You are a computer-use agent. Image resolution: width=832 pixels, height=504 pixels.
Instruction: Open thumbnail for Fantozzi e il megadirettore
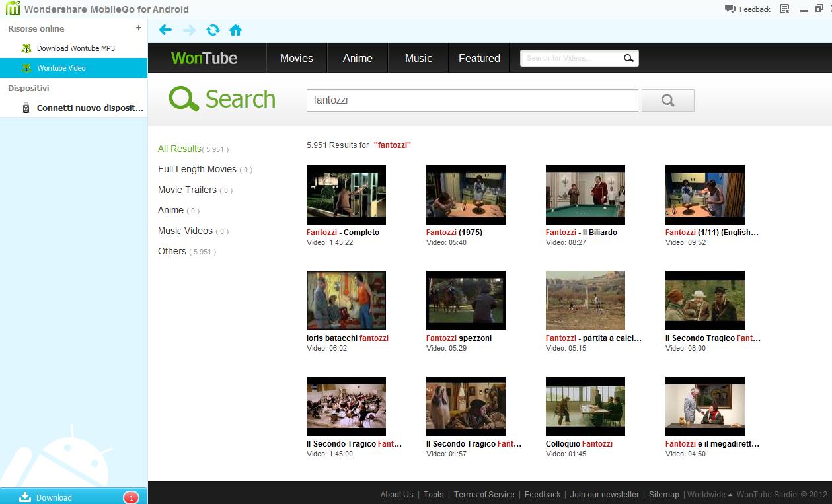704,406
